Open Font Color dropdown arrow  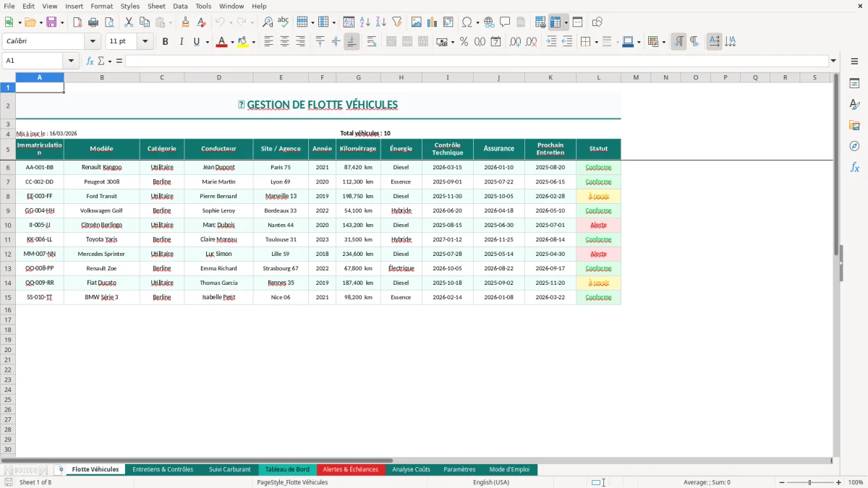[x=232, y=42]
